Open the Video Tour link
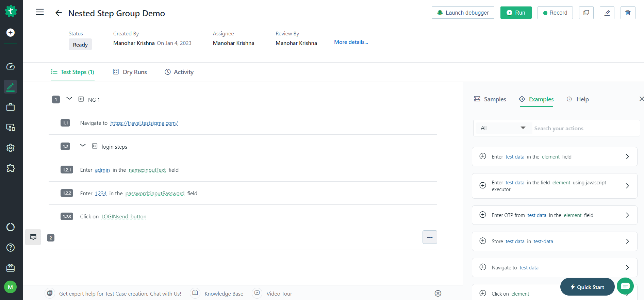Screen dimensions: 644x300 (x=279, y=294)
